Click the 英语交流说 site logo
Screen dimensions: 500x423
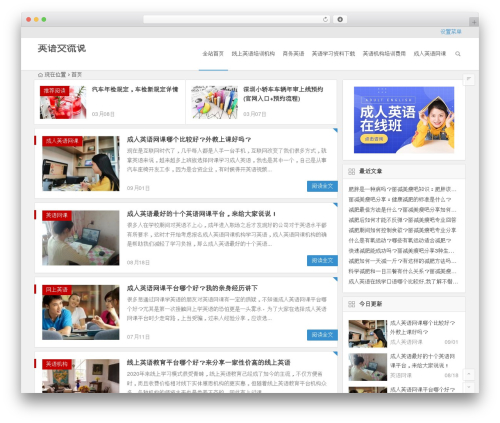pyautogui.click(x=62, y=48)
